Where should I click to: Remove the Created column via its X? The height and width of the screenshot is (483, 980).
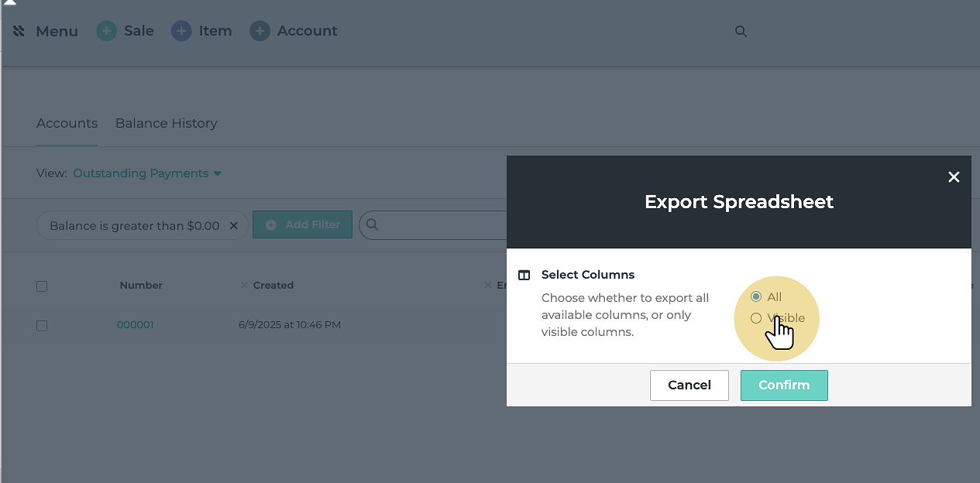(244, 285)
